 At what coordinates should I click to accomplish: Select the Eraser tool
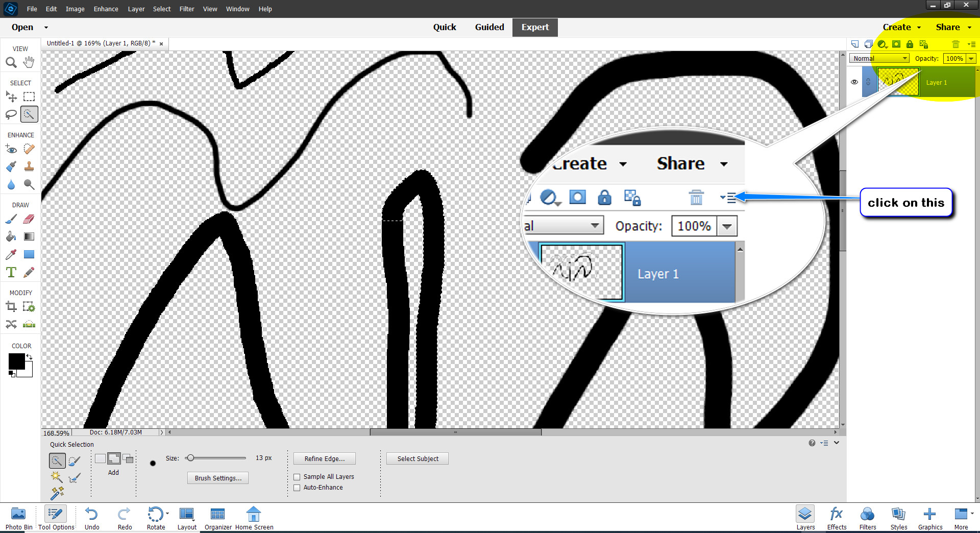[29, 219]
